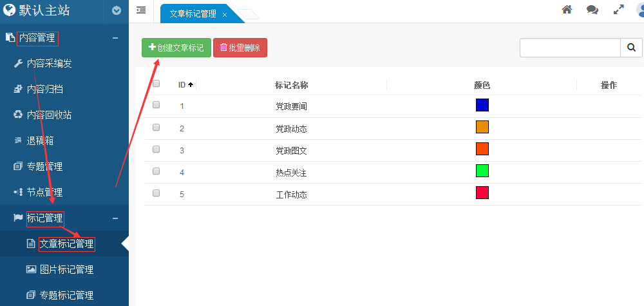Click the 创建文章标记 button
The width and height of the screenshot is (644, 306).
coord(176,48)
